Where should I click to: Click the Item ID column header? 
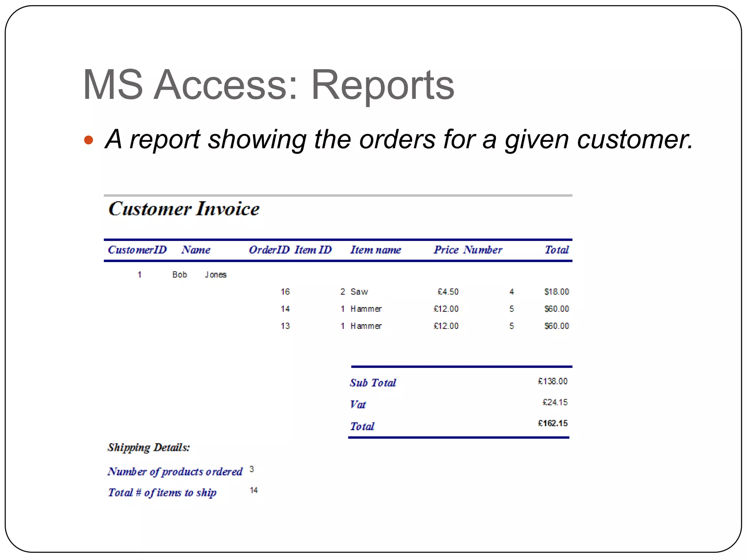[313, 250]
